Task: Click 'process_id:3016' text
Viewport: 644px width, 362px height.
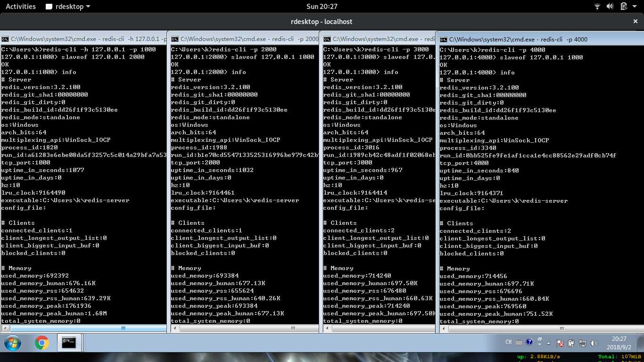Action: pyautogui.click(x=351, y=148)
